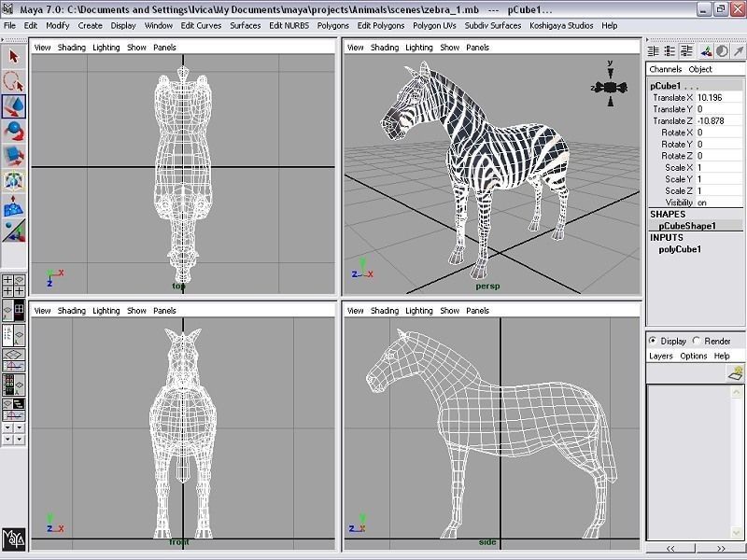Viewport: 747px width, 560px height.
Task: Switch to the Persp/Hypergraph/Graph layout
Action: (x=13, y=410)
